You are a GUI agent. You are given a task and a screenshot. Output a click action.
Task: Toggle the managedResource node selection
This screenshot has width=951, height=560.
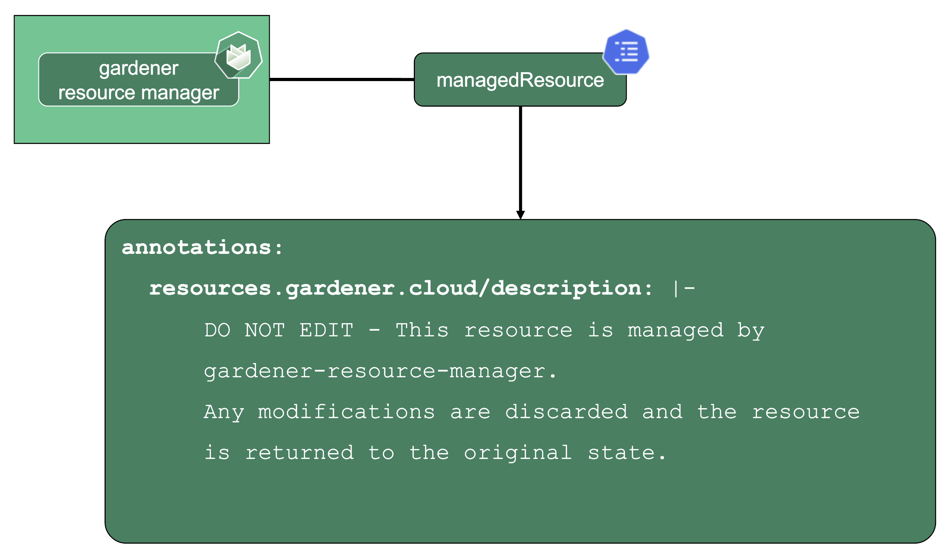point(521,79)
